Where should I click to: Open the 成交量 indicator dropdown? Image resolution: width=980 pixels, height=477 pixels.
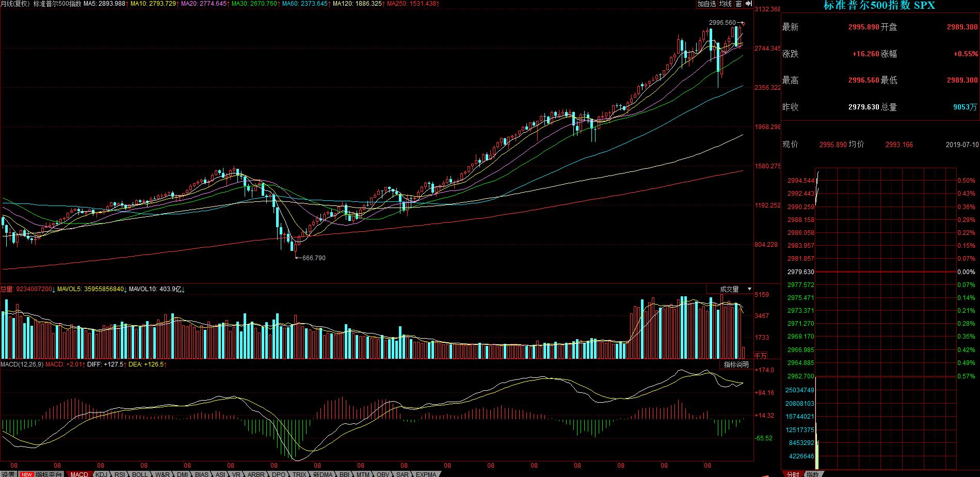[x=736, y=289]
